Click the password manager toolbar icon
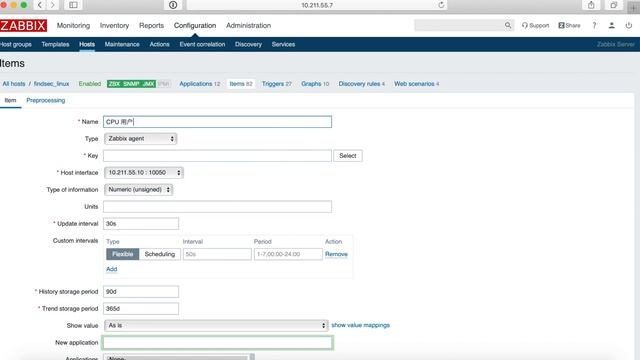Viewport: 640px width, 360px height. [x=173, y=5]
